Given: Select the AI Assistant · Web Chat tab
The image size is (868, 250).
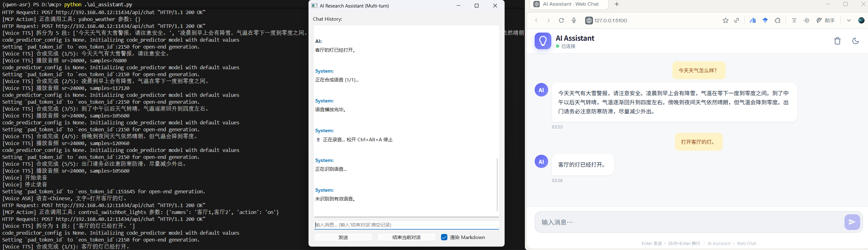Looking at the screenshot, I should tap(569, 4).
